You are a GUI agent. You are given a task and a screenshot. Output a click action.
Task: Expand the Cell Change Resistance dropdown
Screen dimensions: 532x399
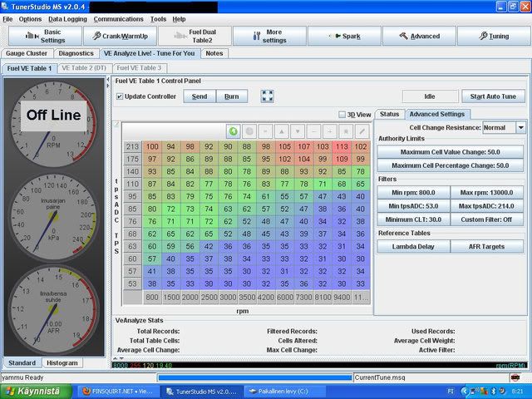pyautogui.click(x=521, y=127)
